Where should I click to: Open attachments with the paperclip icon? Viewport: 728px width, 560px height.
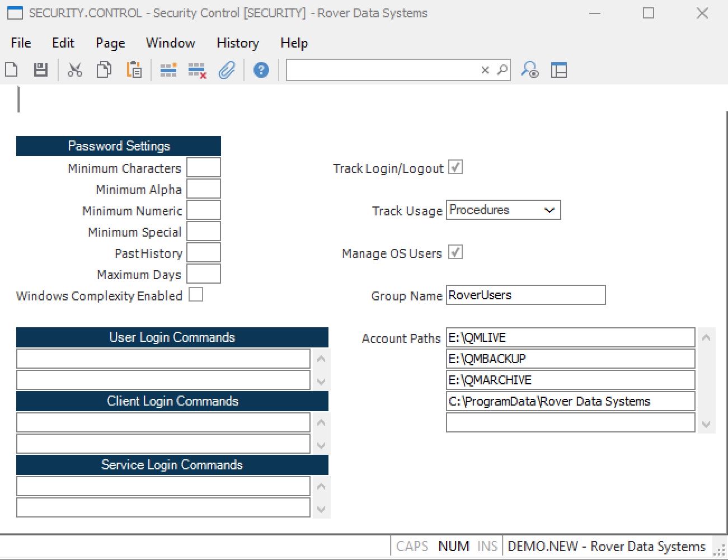click(227, 70)
